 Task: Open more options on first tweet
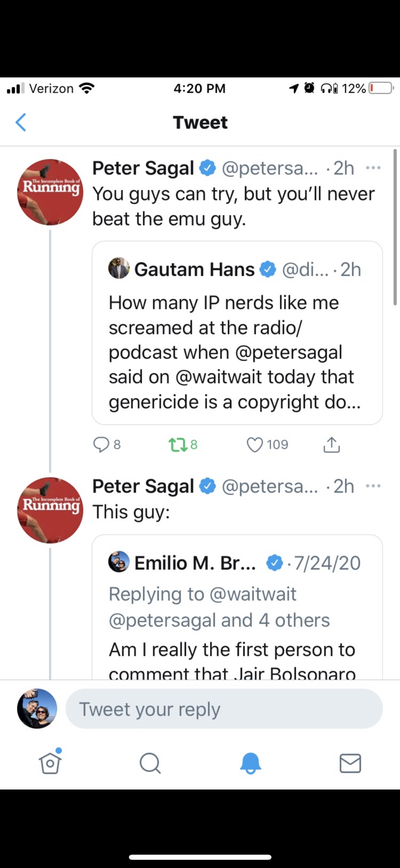(373, 168)
